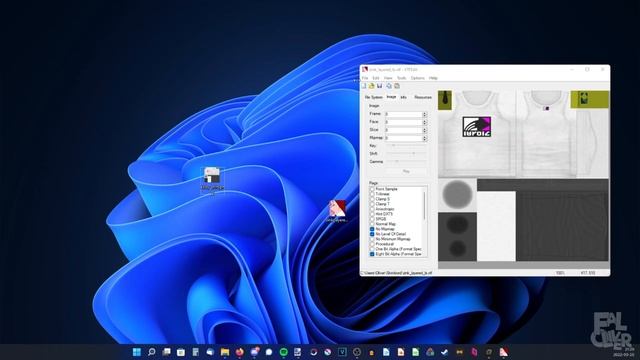This screenshot has height=360, width=640.
Task: Click the Slice spinner arrows
Action: [424, 130]
